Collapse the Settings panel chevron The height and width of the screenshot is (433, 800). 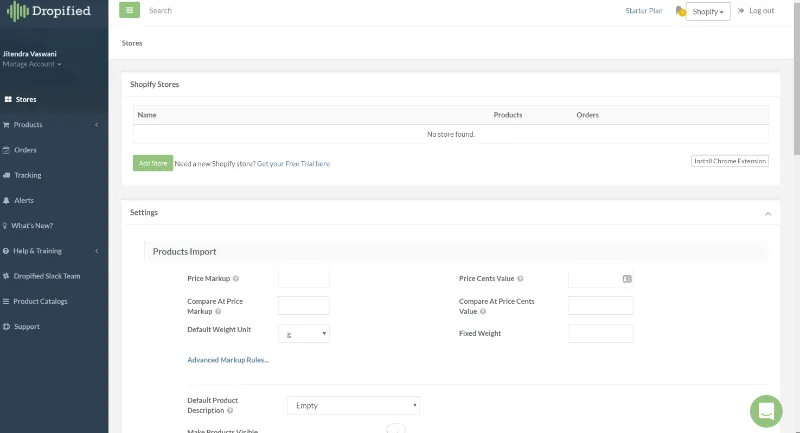coord(768,214)
